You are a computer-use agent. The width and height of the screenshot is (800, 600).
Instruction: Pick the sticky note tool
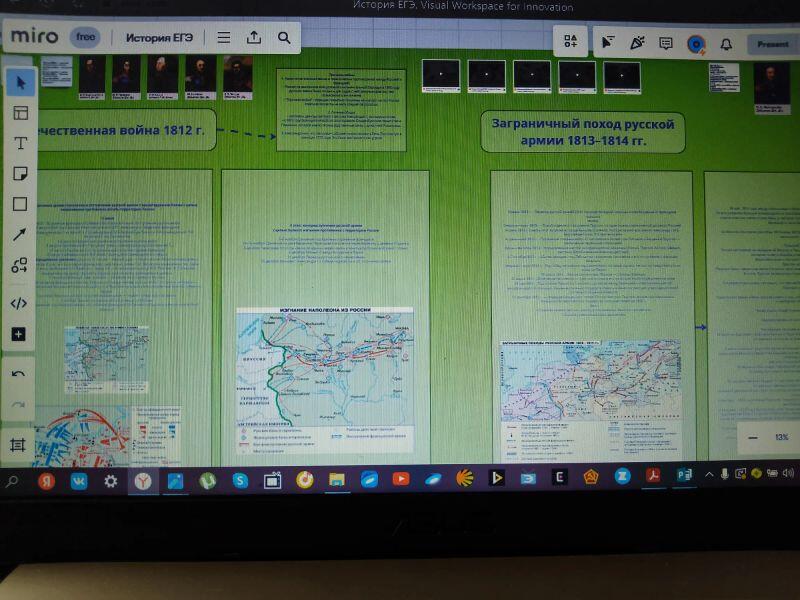(x=19, y=174)
